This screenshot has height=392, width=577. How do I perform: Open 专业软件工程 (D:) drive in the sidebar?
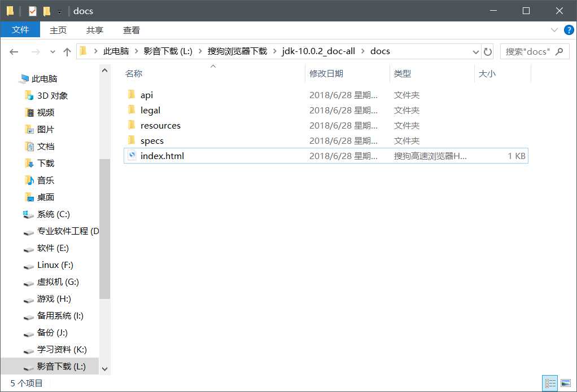68,231
